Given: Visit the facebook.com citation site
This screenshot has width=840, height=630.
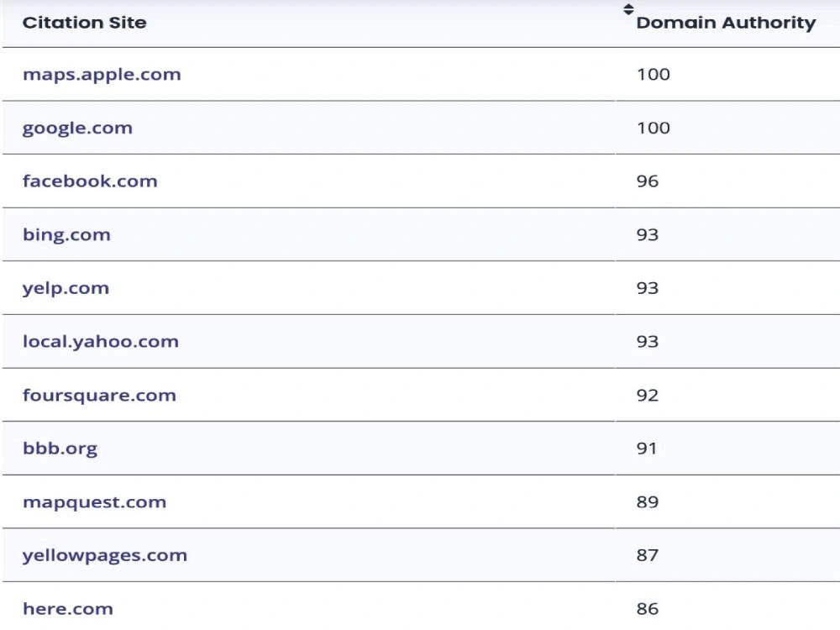Looking at the screenshot, I should tap(90, 181).
